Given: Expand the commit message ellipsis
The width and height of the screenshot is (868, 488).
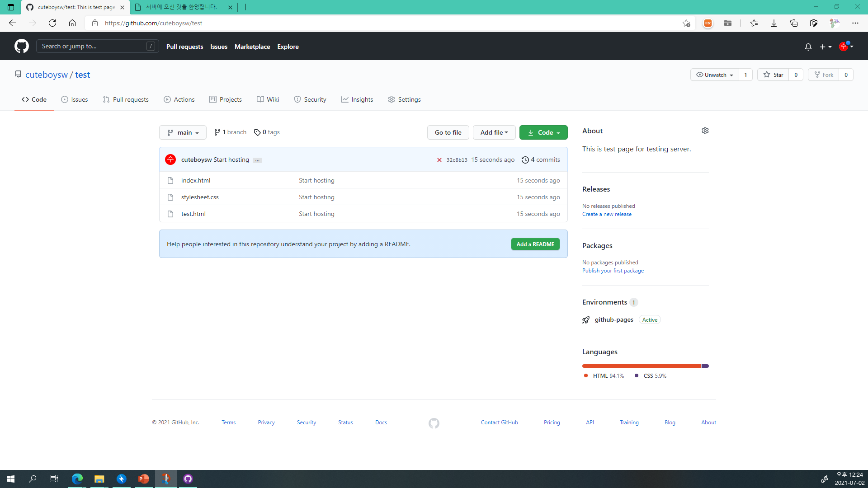Looking at the screenshot, I should (257, 160).
